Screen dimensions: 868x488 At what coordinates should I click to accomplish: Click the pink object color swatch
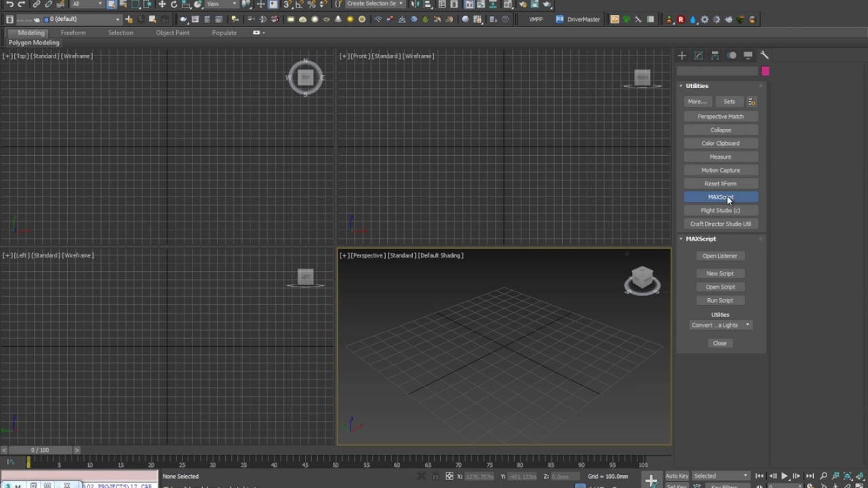pyautogui.click(x=765, y=71)
